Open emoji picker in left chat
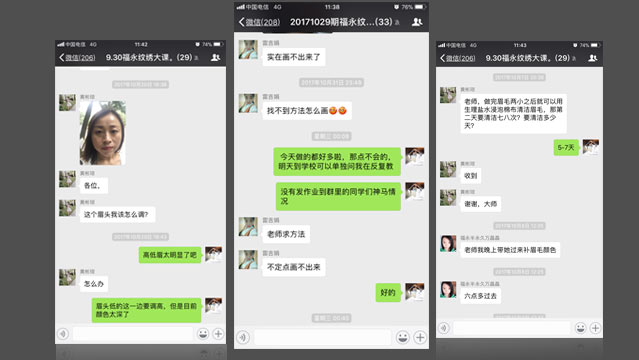 203,334
